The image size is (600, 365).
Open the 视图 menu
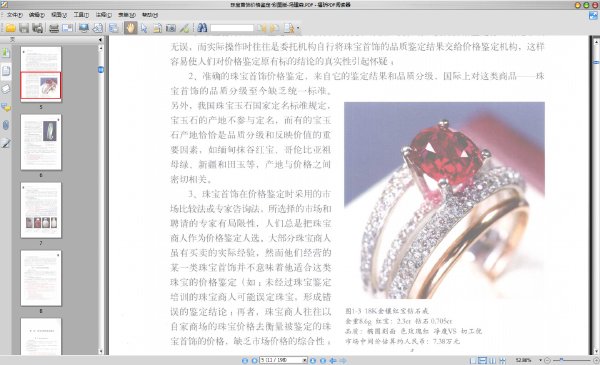(x=59, y=15)
